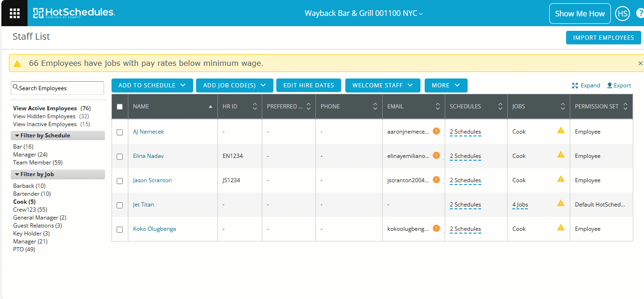Open the ADD TO SCHEDULE dropdown
The width and height of the screenshot is (644, 299).
[152, 85]
